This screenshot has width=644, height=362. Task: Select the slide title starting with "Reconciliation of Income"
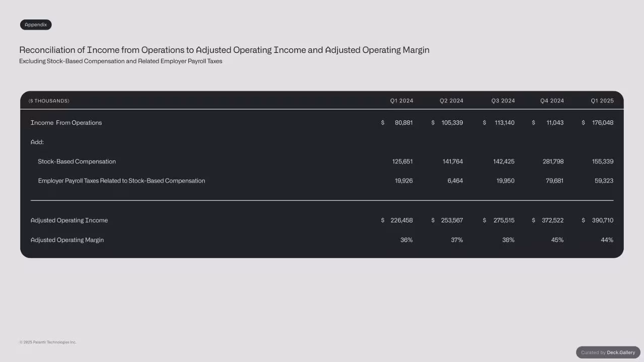click(x=224, y=50)
